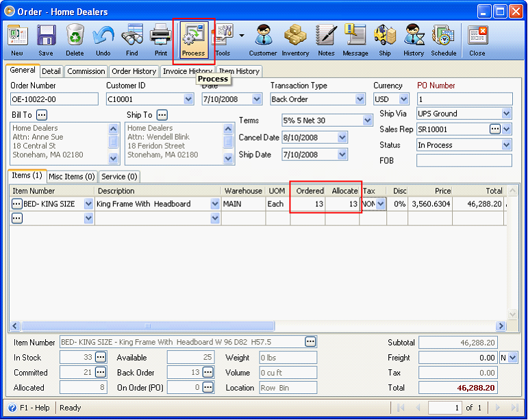Click Sales Rep lookup ellipsis button

point(494,129)
